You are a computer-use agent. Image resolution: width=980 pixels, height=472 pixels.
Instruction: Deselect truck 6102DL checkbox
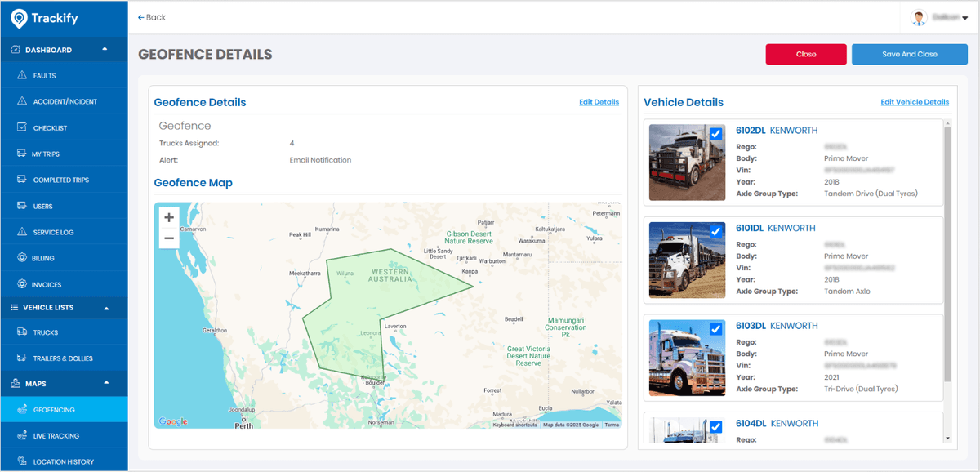point(718,134)
